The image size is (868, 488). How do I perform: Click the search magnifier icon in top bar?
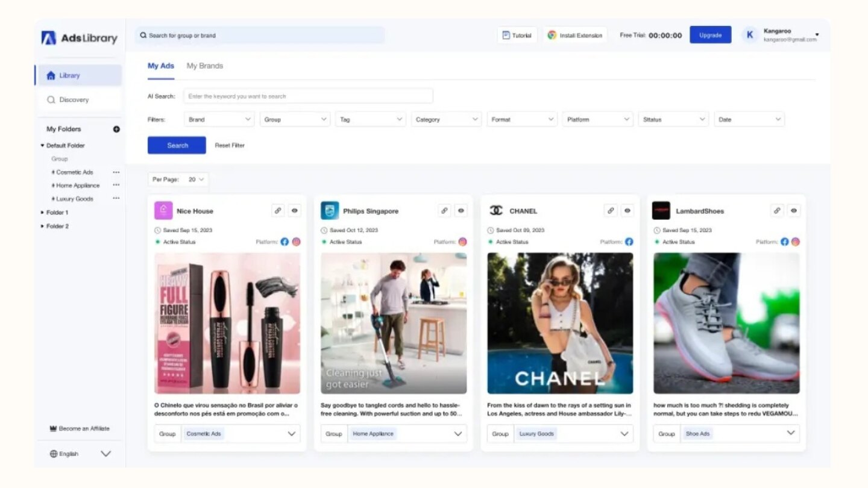(143, 35)
